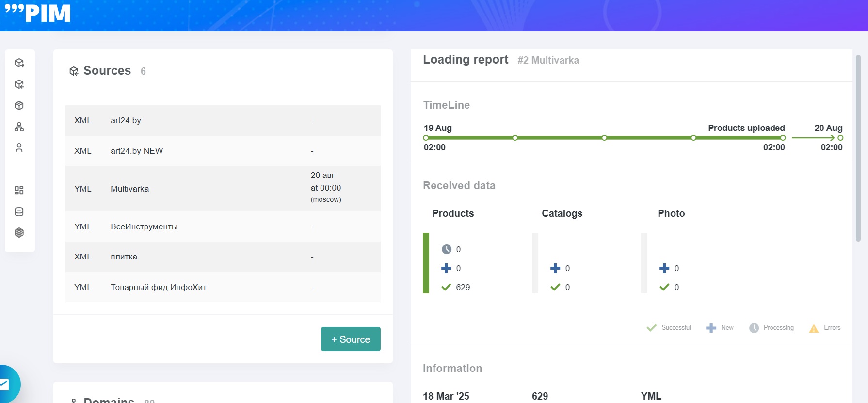Click the box-with-incoming-arrow icon in sidebar

[x=19, y=84]
